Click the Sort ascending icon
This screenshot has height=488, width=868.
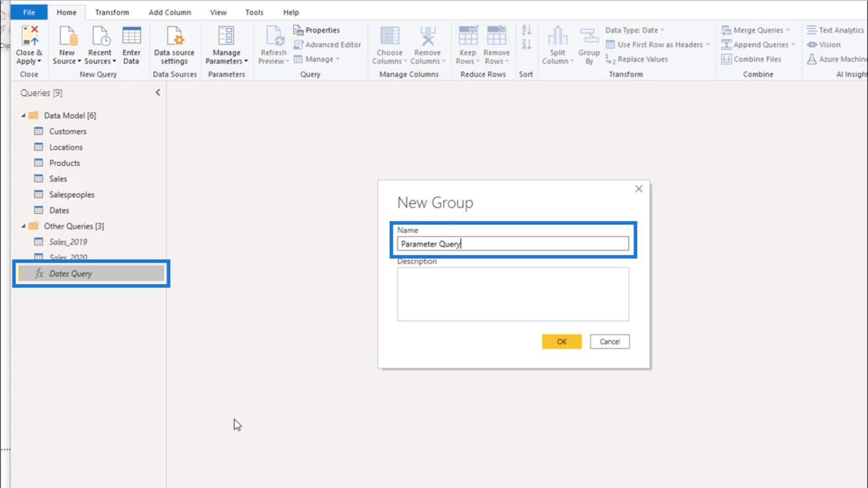(526, 30)
